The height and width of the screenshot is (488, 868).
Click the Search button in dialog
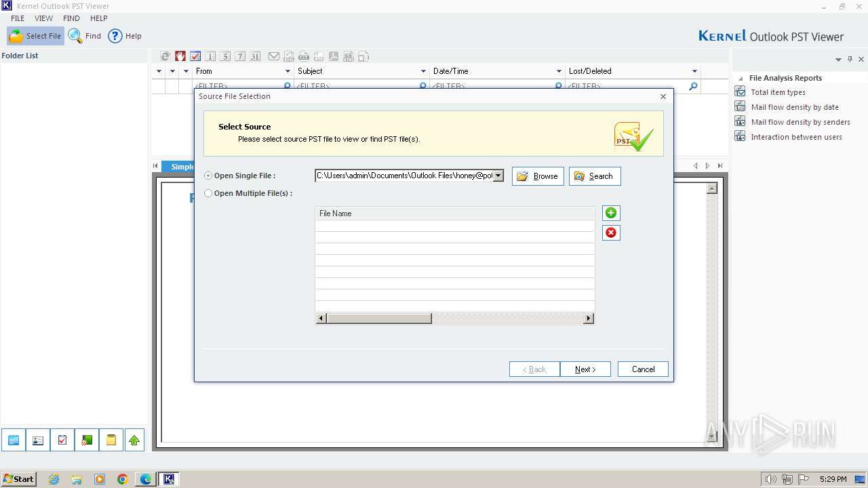click(595, 176)
